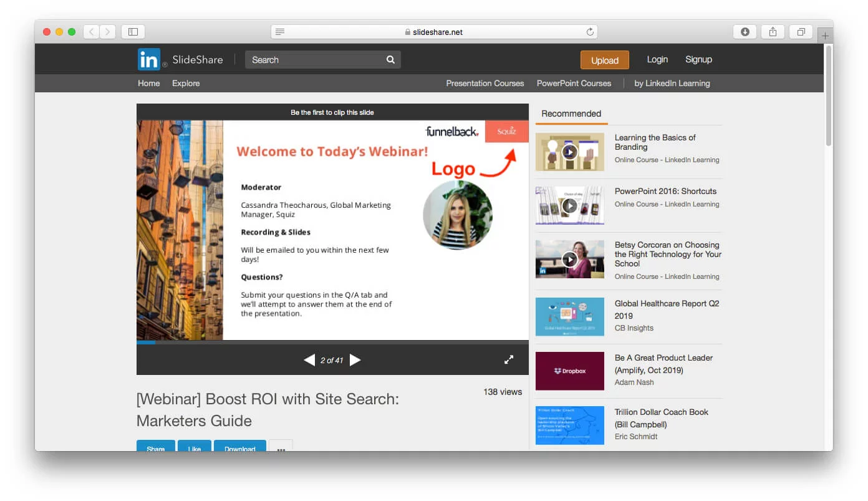Click Global Healthcare Report Q2 2019 title

667,309
